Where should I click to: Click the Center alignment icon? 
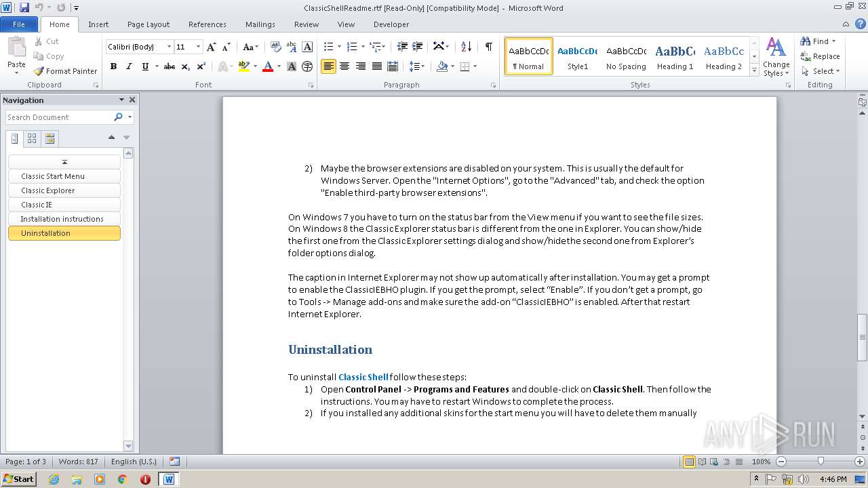(x=344, y=66)
